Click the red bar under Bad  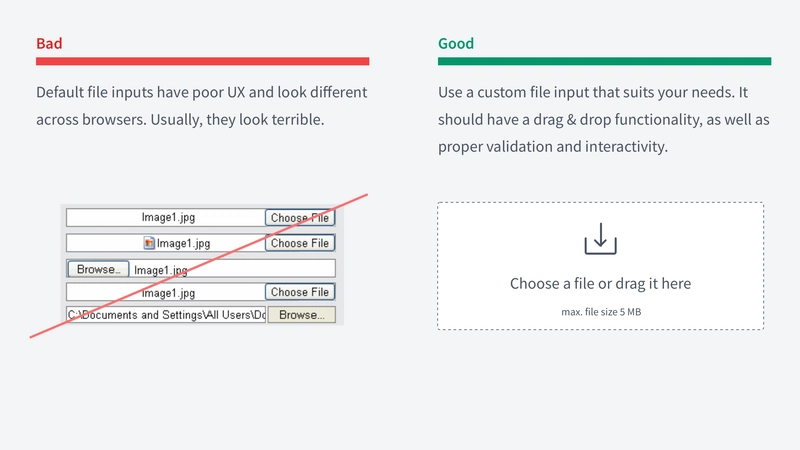pos(203,61)
